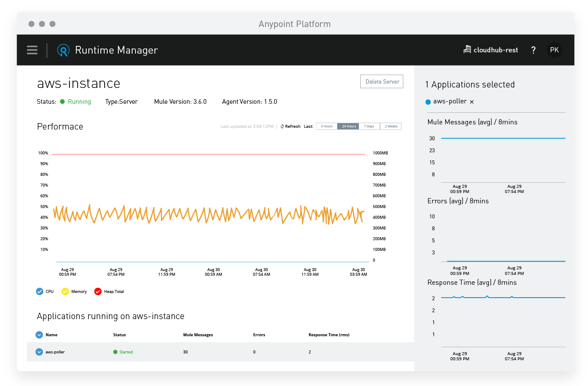
Task: Click the Status column header
Action: (x=120, y=335)
